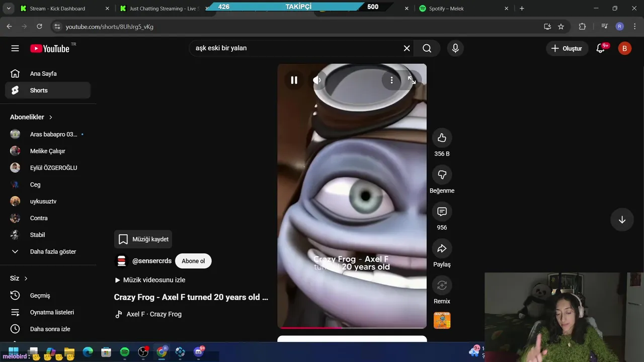
Task: Clear the search box text
Action: (x=407, y=48)
